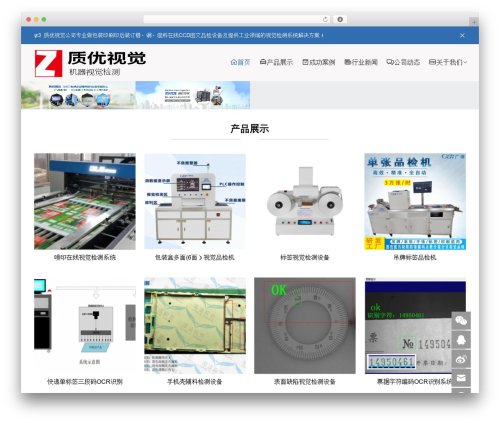This screenshot has height=423, width=500.
Task: Open a new browser tab with plus
Action: 474,22
